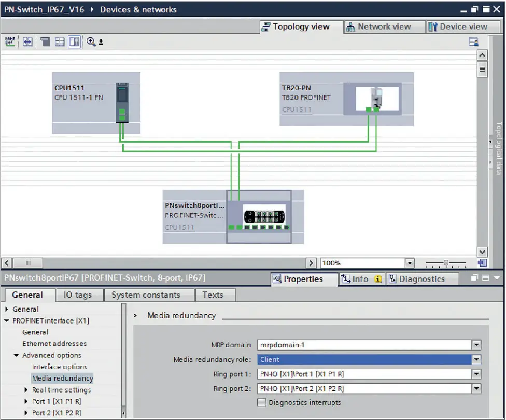The height and width of the screenshot is (420, 506).
Task: Toggle the zoom fit button next to the magnifier
Action: point(102,41)
